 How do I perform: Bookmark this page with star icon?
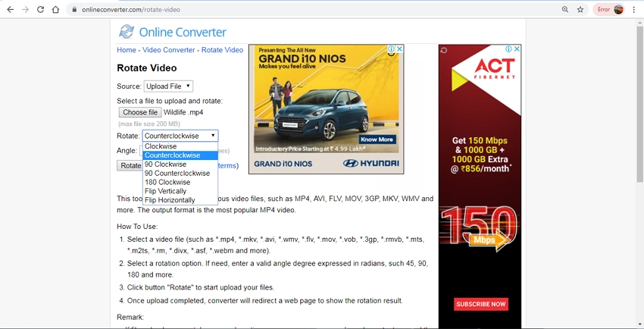point(580,10)
